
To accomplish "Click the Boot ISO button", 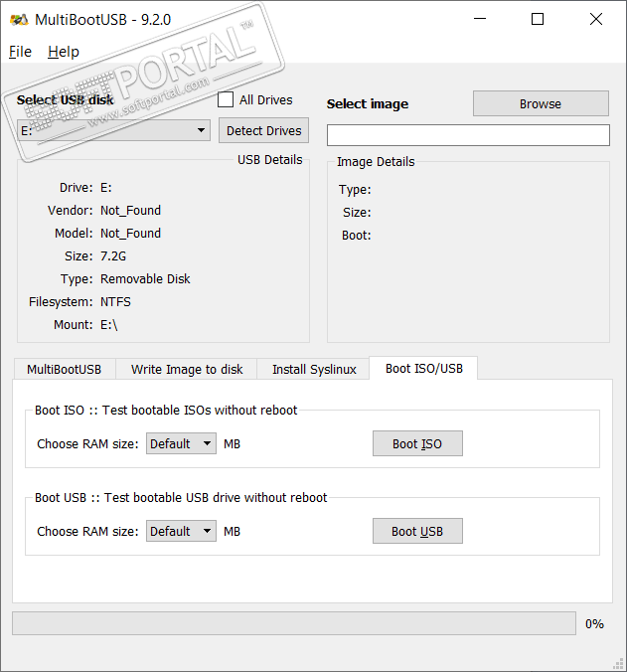I will coord(417,443).
